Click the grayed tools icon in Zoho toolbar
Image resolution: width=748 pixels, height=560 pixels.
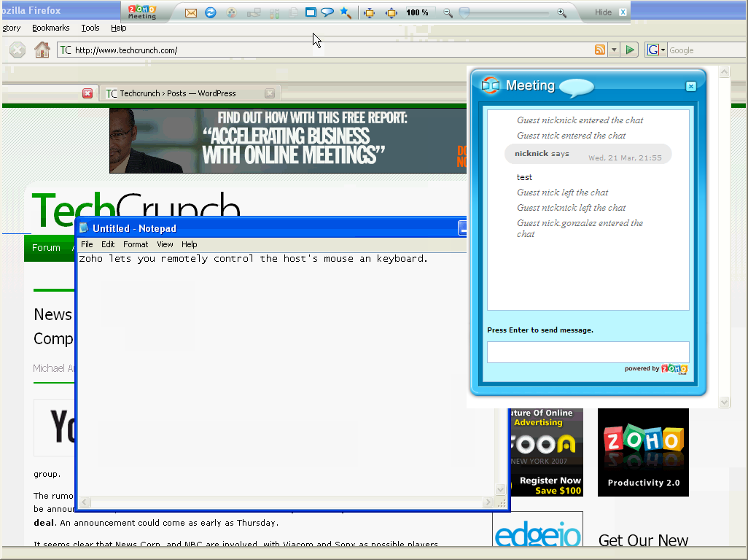(x=274, y=13)
